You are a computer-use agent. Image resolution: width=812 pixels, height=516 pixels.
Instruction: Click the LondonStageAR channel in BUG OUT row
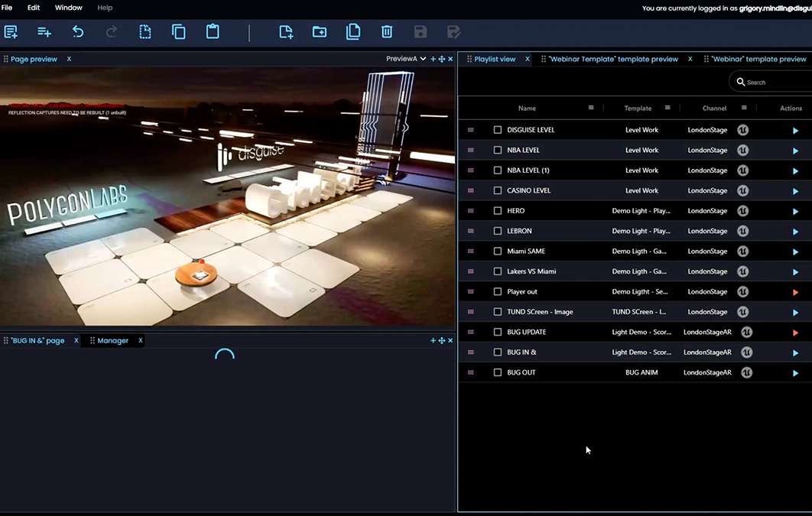pyautogui.click(x=707, y=372)
